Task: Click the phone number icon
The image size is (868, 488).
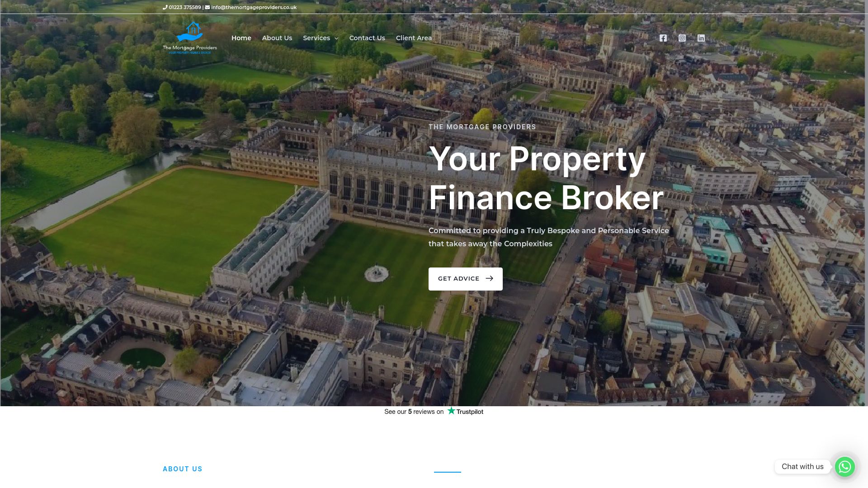Action: tap(165, 7)
